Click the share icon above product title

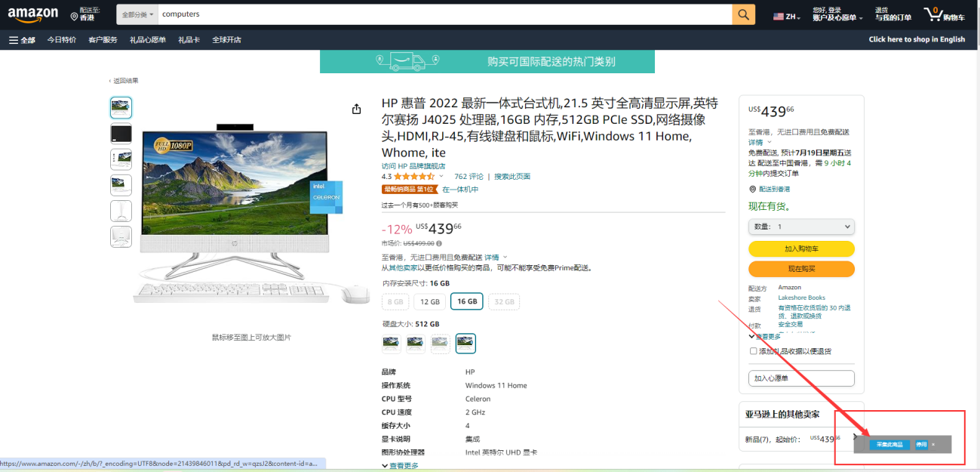click(x=357, y=110)
